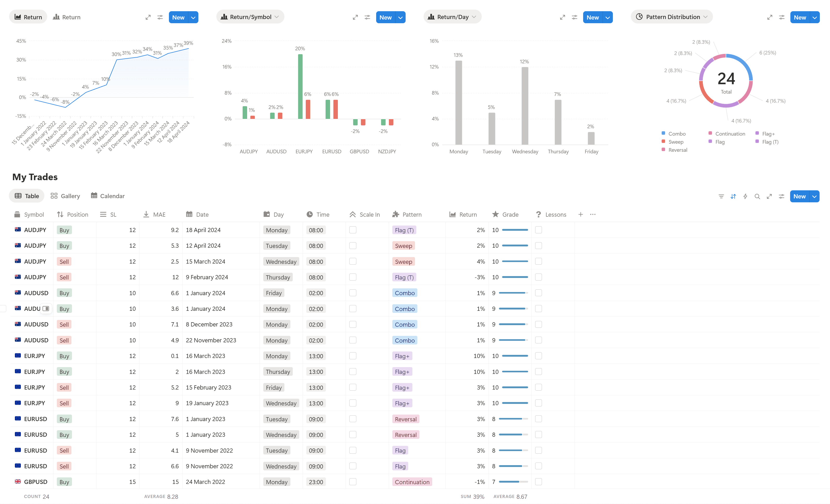Click Grade progress bar in first AUDJPY row

point(515,230)
